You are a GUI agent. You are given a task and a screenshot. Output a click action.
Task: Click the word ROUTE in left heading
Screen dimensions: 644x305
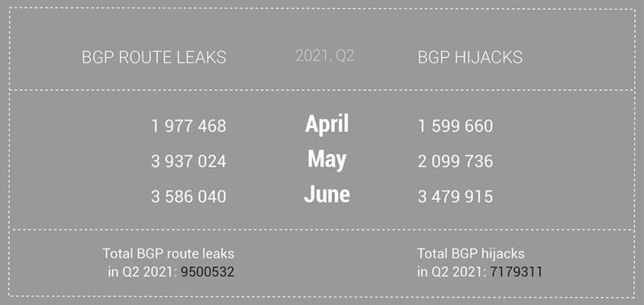145,57
